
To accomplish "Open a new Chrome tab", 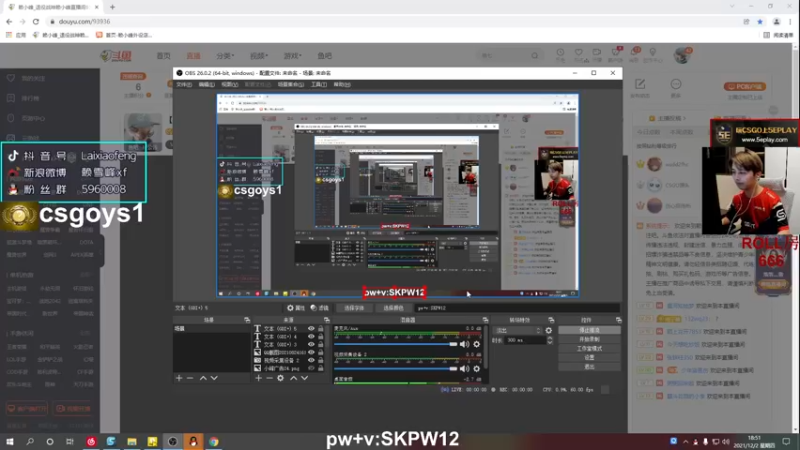I will click(112, 7).
